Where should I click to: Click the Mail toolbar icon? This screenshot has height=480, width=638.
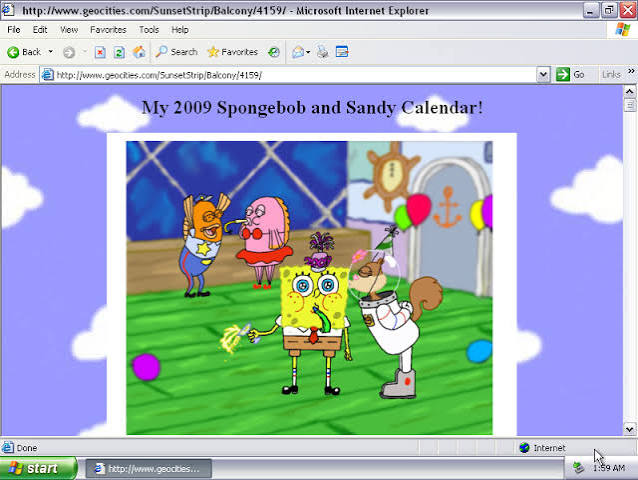(x=298, y=52)
